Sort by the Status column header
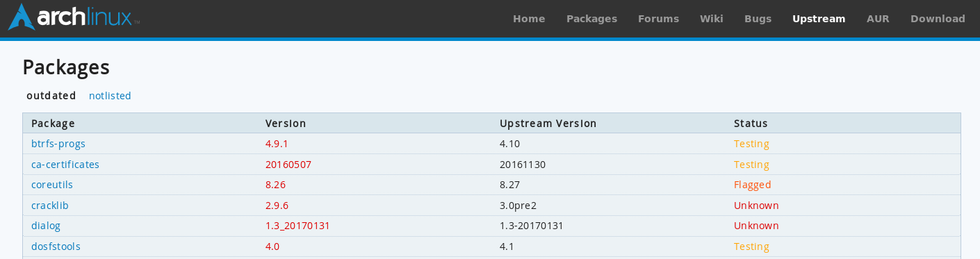This screenshot has width=980, height=259. click(751, 124)
